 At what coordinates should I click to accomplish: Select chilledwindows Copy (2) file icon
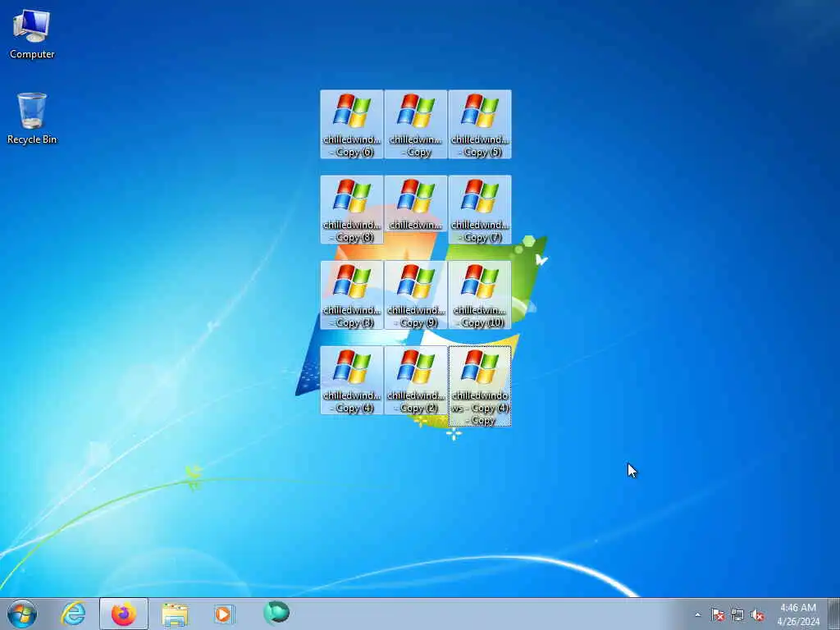pyautogui.click(x=416, y=380)
